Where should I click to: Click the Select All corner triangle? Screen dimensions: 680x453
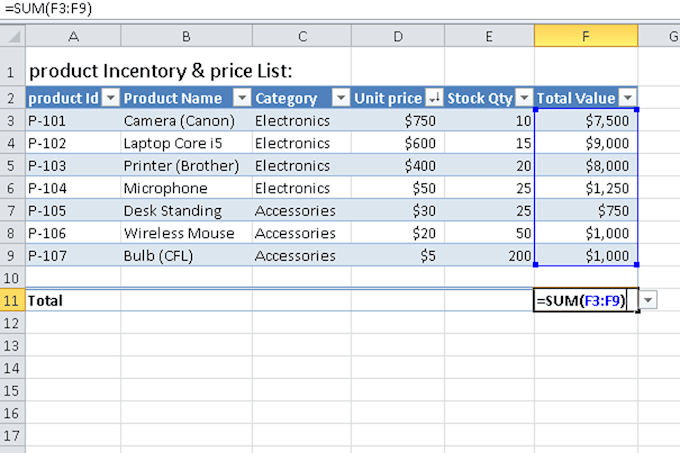tap(13, 36)
